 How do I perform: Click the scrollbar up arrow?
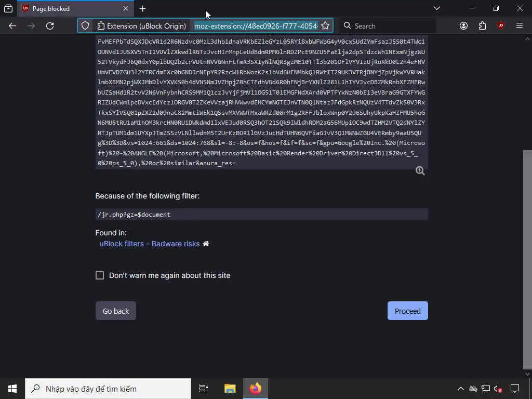(x=528, y=39)
